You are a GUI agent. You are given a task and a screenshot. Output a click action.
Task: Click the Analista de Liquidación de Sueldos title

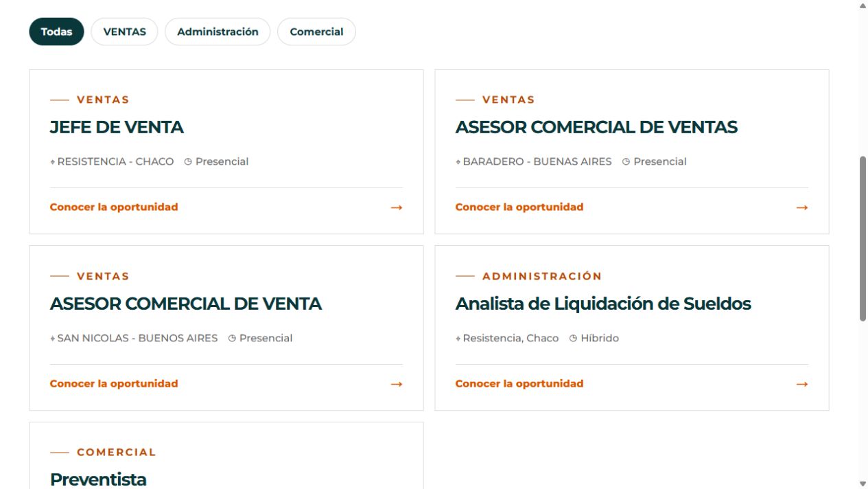(x=603, y=304)
